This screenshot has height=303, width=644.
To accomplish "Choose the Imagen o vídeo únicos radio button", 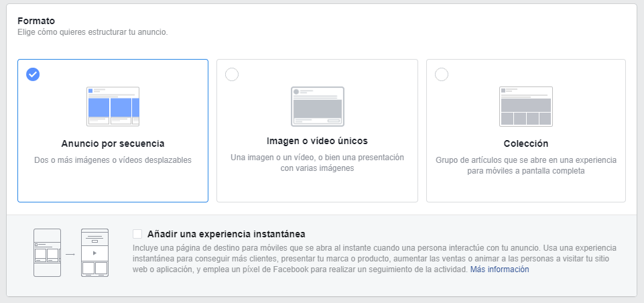I will click(232, 74).
